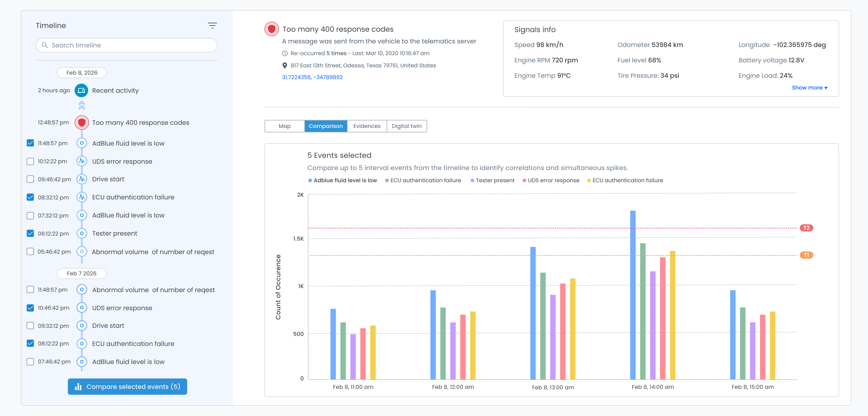Click circle icon beside 10:46:42 pm UDS error response
Screen dimensions: 868x416
coord(82,308)
